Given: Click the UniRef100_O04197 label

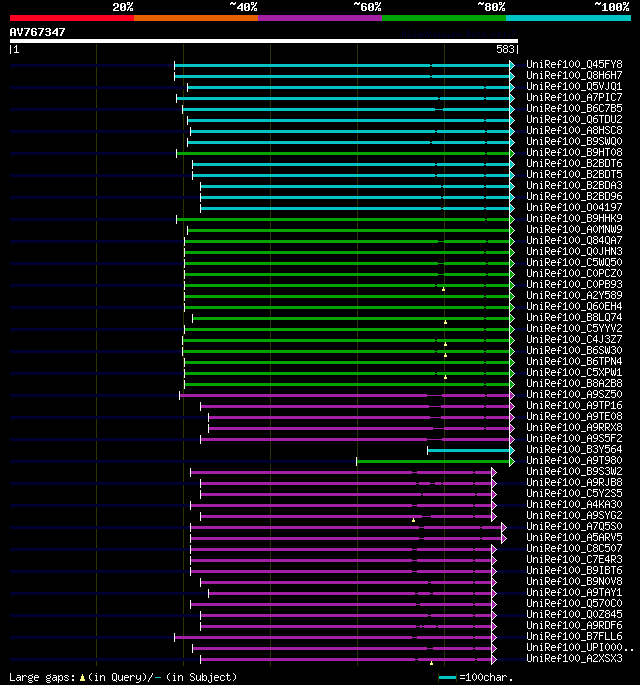Looking at the screenshot, I should pos(574,207).
